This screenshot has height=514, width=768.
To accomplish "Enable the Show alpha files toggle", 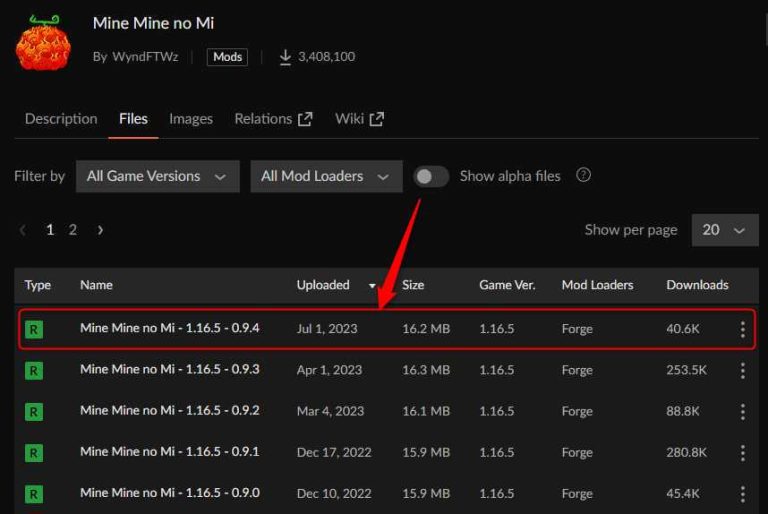I will pos(431,176).
